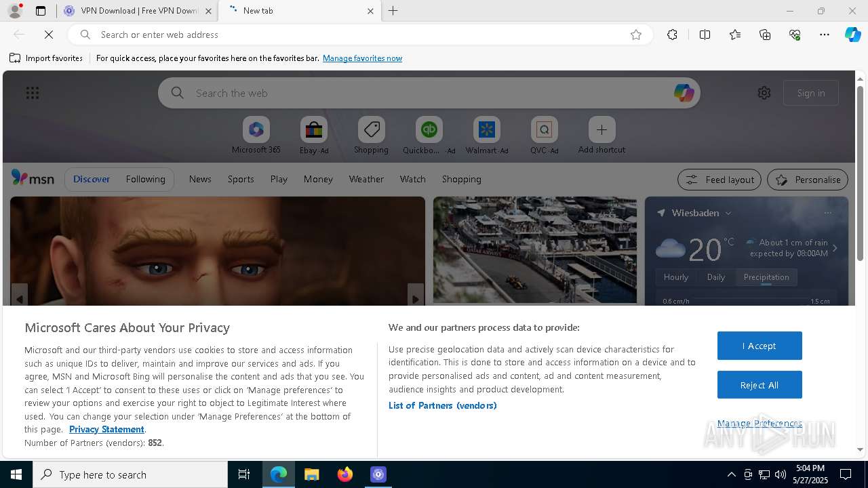Go to next story with right arrow
The height and width of the screenshot is (488, 868).
pos(415,298)
